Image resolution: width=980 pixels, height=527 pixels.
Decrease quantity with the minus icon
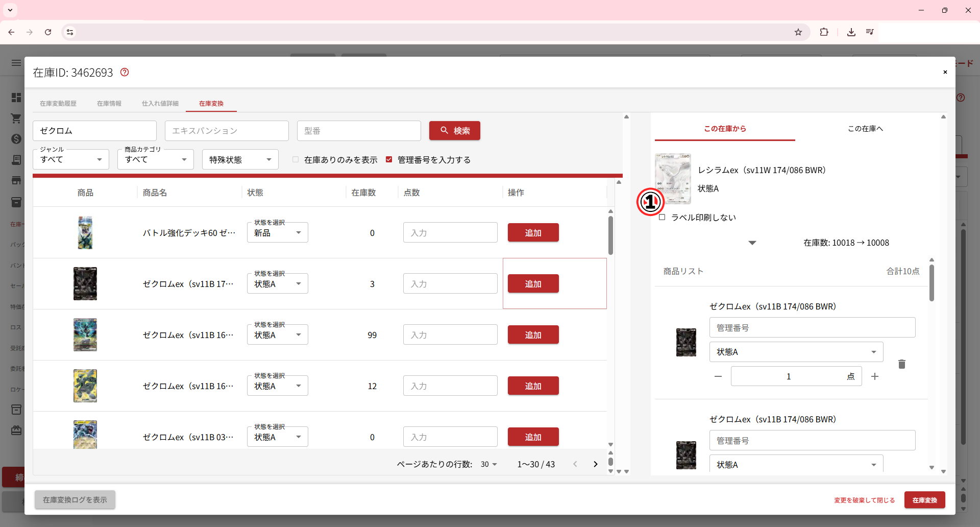(718, 376)
